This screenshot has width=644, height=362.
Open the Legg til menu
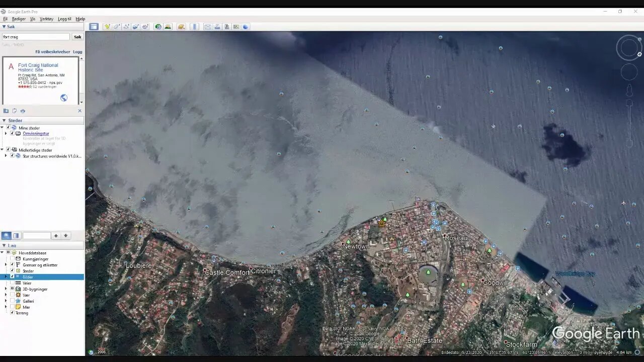point(64,19)
